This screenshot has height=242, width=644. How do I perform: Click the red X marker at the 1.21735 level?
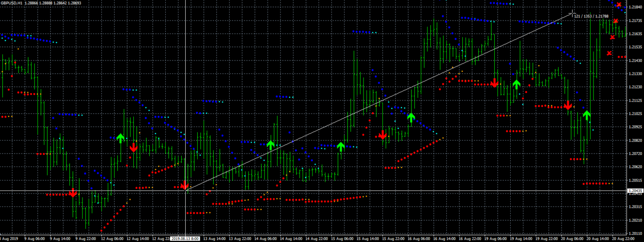616,21
